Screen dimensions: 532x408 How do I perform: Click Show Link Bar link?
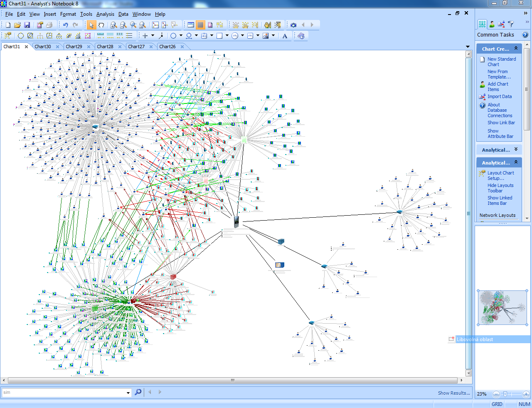pyautogui.click(x=501, y=123)
